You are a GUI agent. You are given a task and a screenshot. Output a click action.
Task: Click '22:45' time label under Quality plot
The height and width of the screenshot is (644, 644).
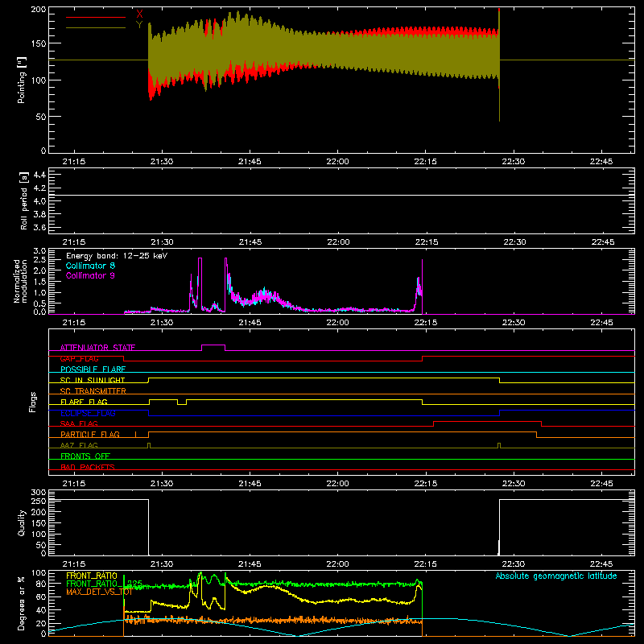pyautogui.click(x=601, y=564)
